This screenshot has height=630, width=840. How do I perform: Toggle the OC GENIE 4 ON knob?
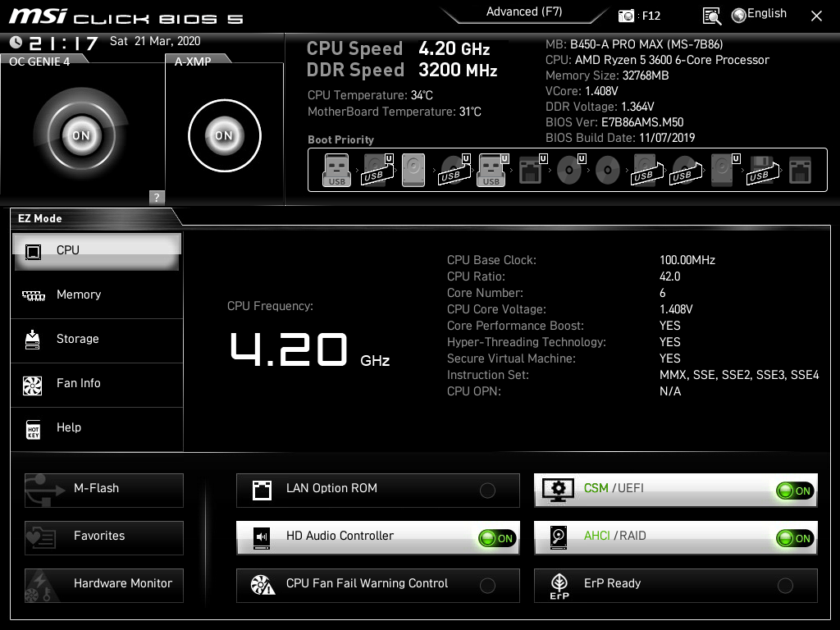81,135
